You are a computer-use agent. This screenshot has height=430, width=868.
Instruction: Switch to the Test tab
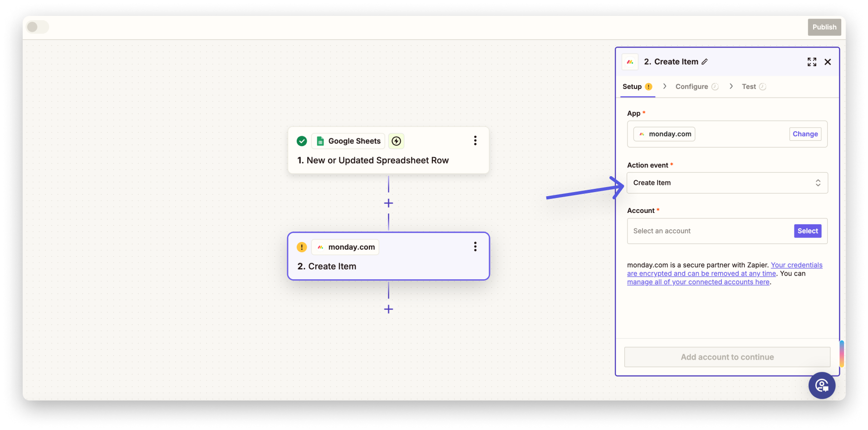(x=754, y=86)
